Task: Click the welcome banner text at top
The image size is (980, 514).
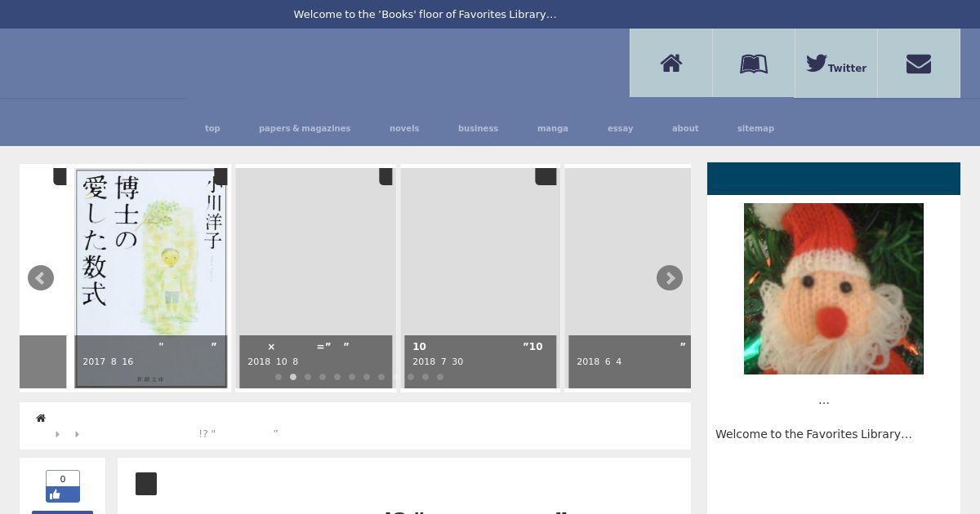Action: click(x=425, y=14)
